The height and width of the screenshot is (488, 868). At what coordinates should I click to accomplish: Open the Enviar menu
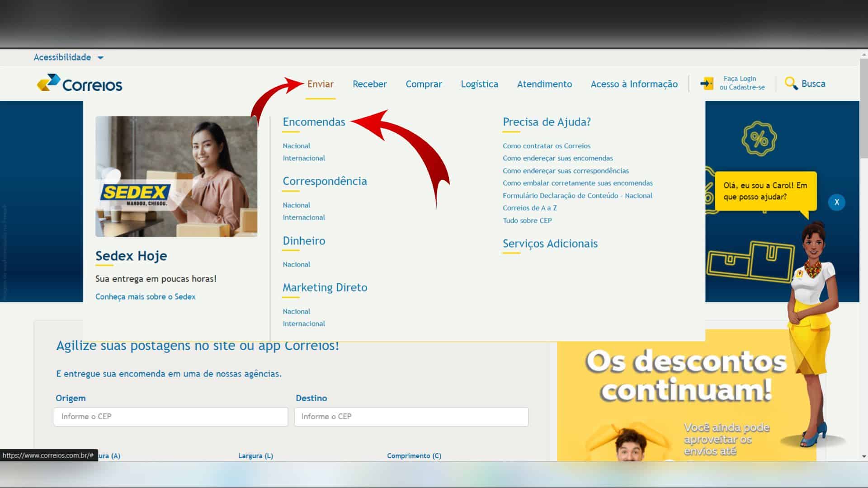[321, 84]
